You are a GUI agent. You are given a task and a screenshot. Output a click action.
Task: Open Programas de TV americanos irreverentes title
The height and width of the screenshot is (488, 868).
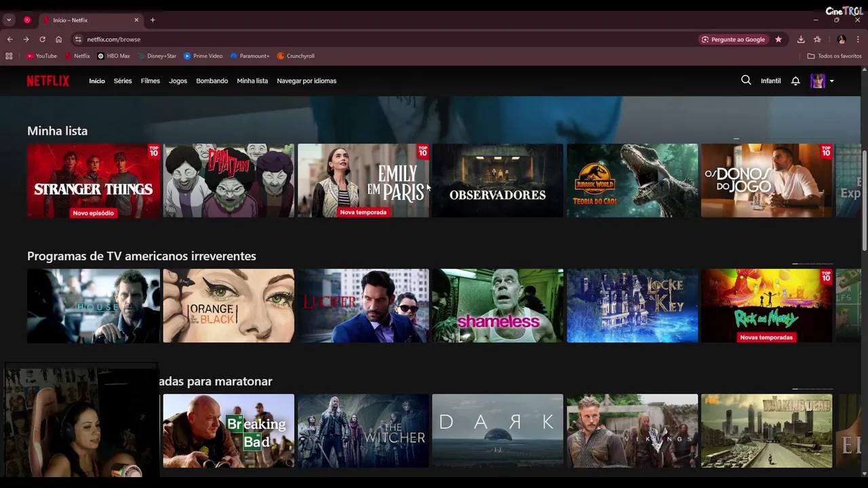(141, 256)
